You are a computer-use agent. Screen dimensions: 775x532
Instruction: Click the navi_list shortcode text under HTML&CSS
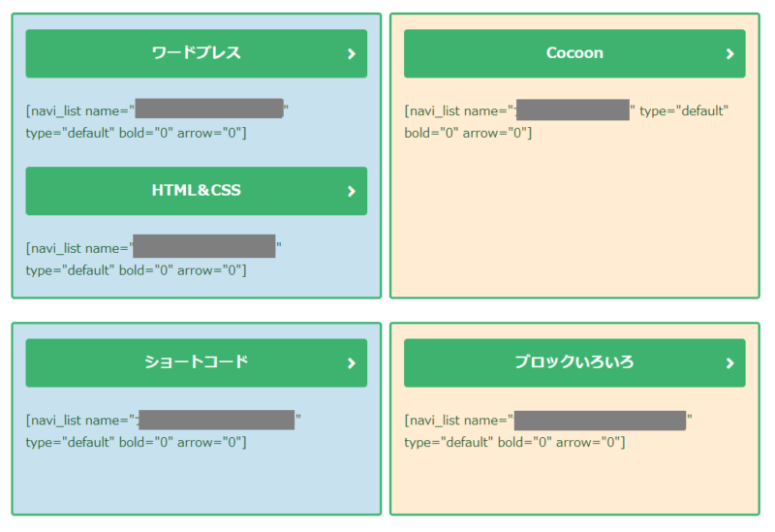point(154,259)
